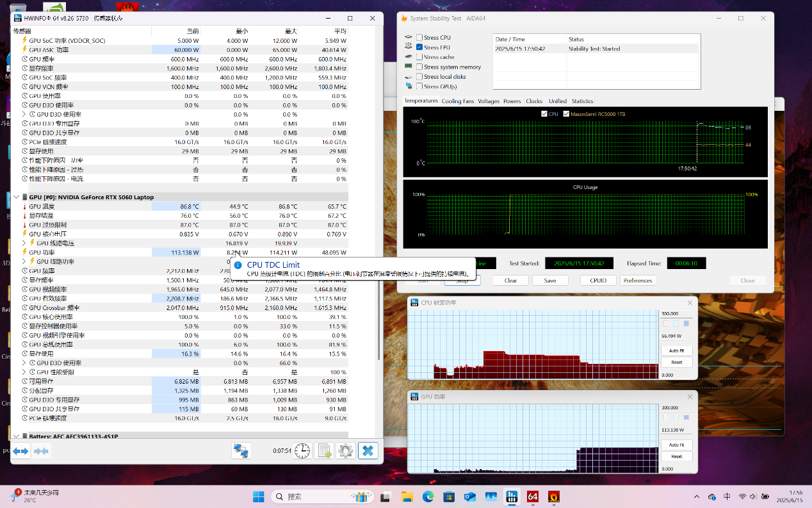
Task: Enable the Stress cache checkbox
Action: (x=419, y=57)
